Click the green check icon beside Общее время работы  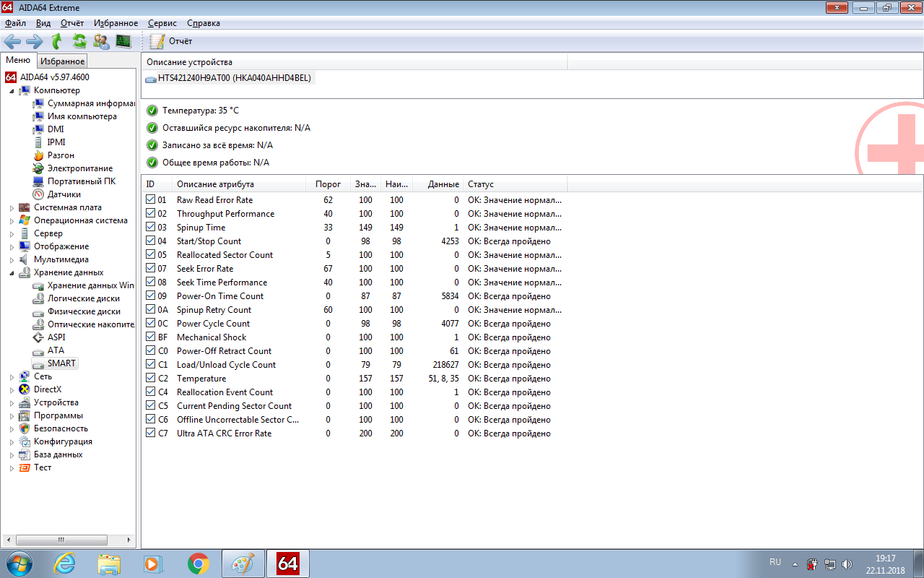click(x=152, y=163)
